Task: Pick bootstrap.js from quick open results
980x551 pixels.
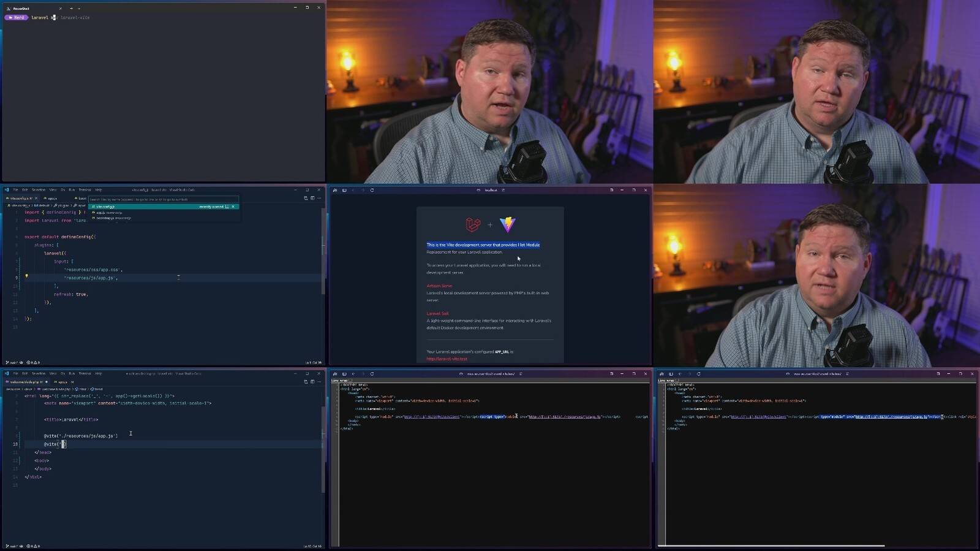Action: [x=111, y=218]
